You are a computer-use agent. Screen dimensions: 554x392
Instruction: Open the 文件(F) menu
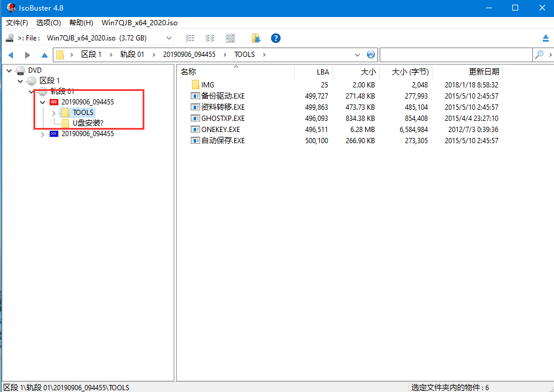[x=17, y=22]
